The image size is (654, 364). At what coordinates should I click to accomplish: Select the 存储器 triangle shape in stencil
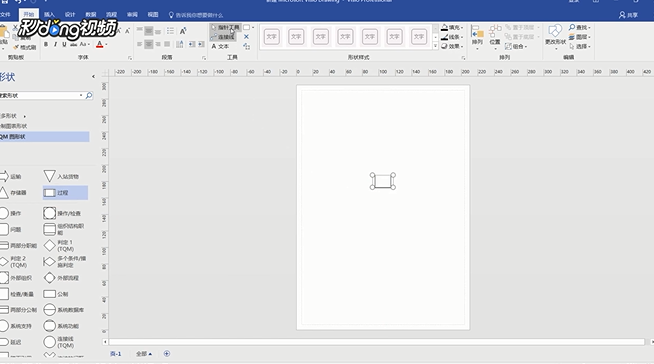[13, 193]
